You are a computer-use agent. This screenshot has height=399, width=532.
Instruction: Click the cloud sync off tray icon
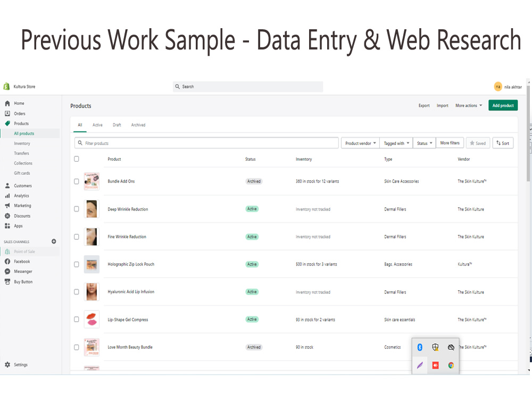click(451, 347)
